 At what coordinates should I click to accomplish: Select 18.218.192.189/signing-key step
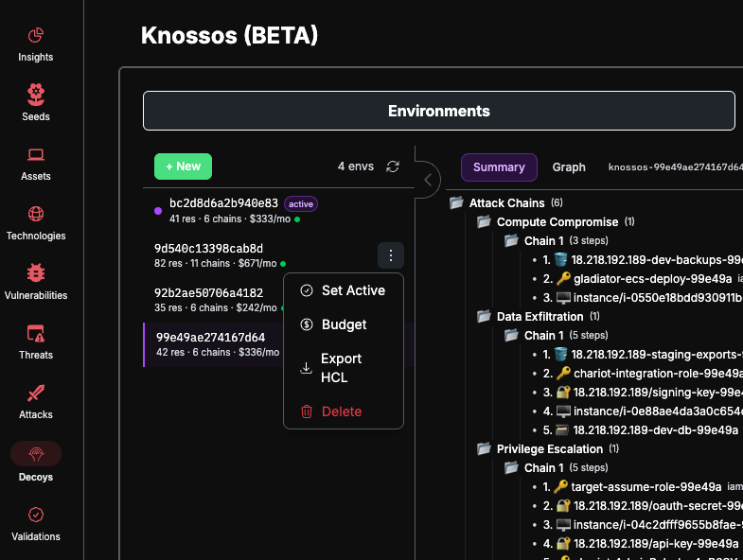(x=643, y=393)
